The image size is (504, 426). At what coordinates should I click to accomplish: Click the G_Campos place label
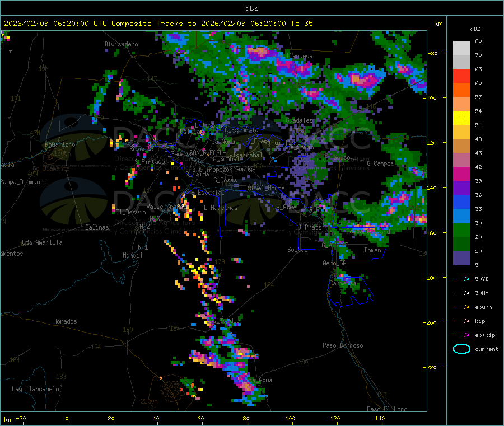(381, 163)
